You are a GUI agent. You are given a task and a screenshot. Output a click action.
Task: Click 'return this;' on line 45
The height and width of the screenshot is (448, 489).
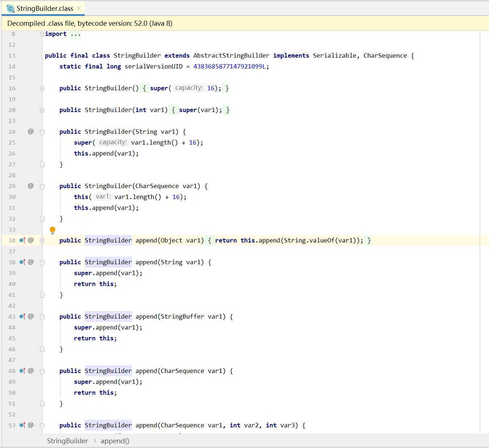point(96,338)
